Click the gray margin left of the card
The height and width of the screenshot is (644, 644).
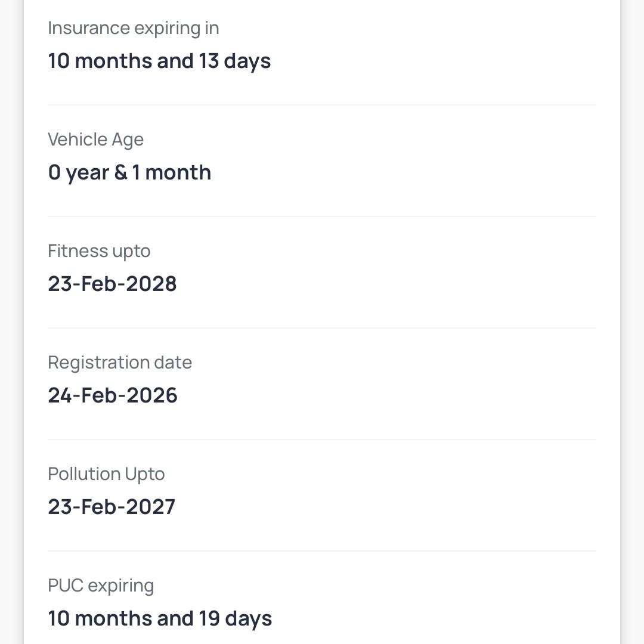(x=11, y=322)
